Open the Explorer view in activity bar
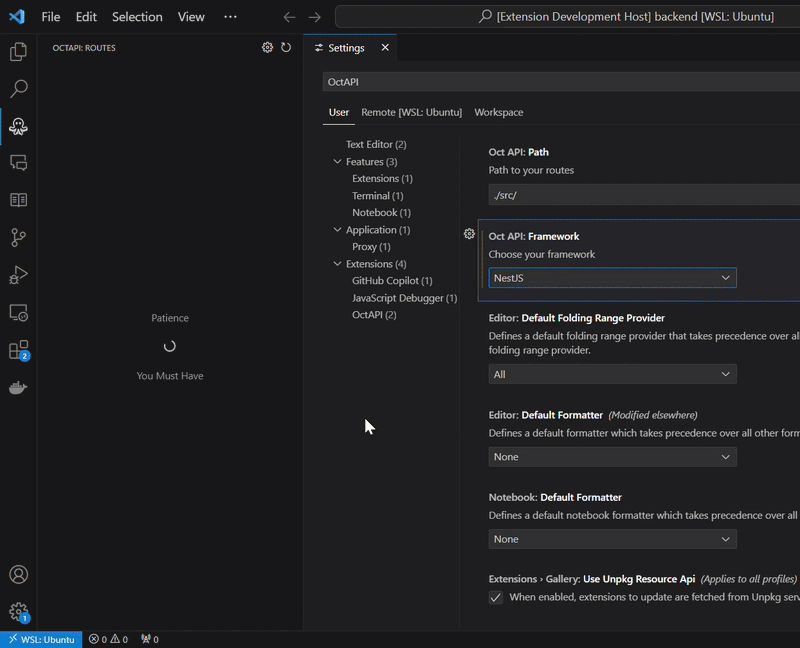 click(18, 52)
